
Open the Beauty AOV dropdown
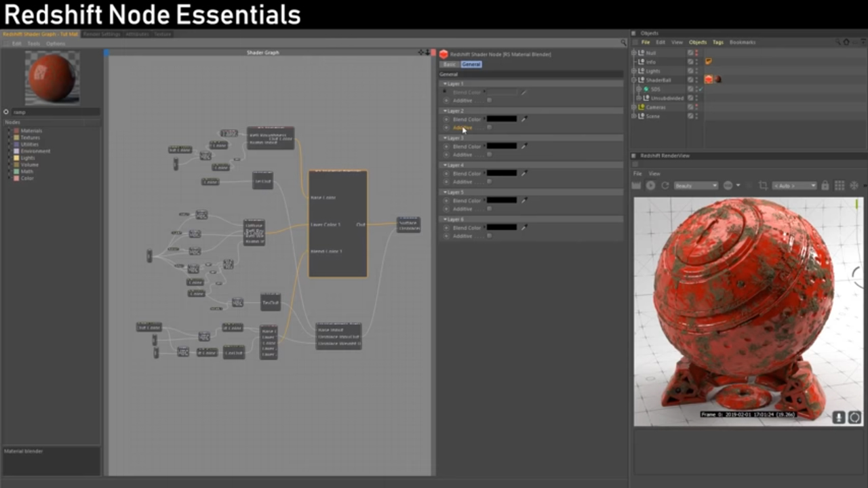point(695,186)
